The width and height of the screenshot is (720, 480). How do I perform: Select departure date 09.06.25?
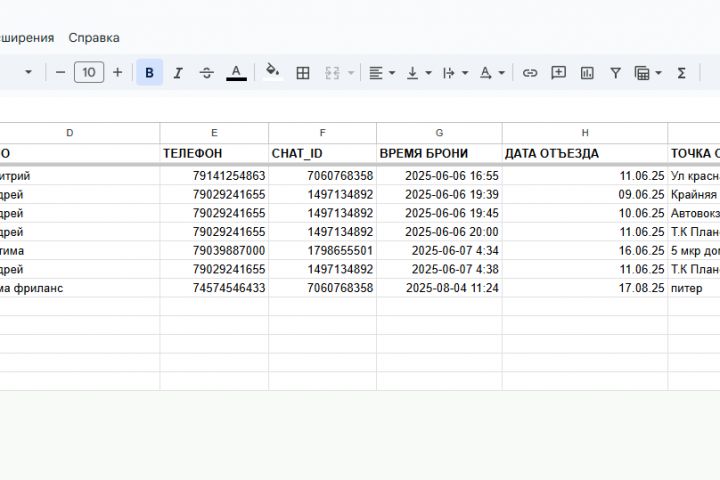pyautogui.click(x=585, y=194)
